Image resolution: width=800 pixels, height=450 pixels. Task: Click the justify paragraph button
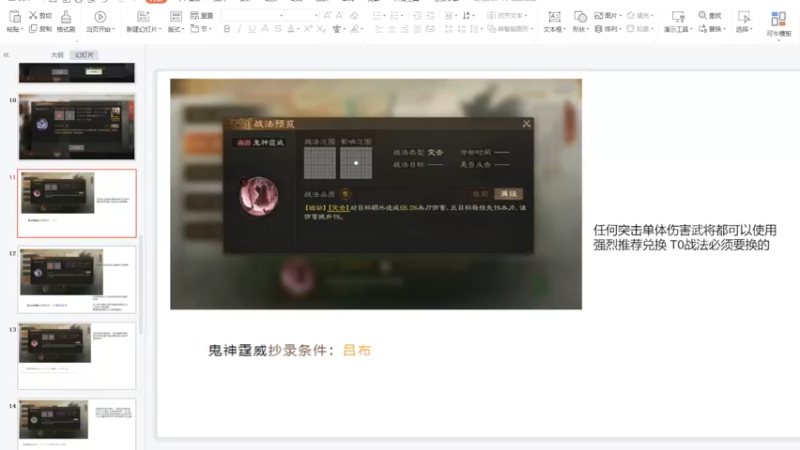417,29
